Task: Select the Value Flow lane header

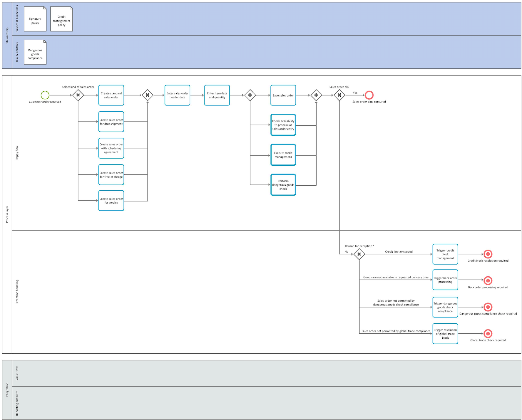Action: (17, 373)
